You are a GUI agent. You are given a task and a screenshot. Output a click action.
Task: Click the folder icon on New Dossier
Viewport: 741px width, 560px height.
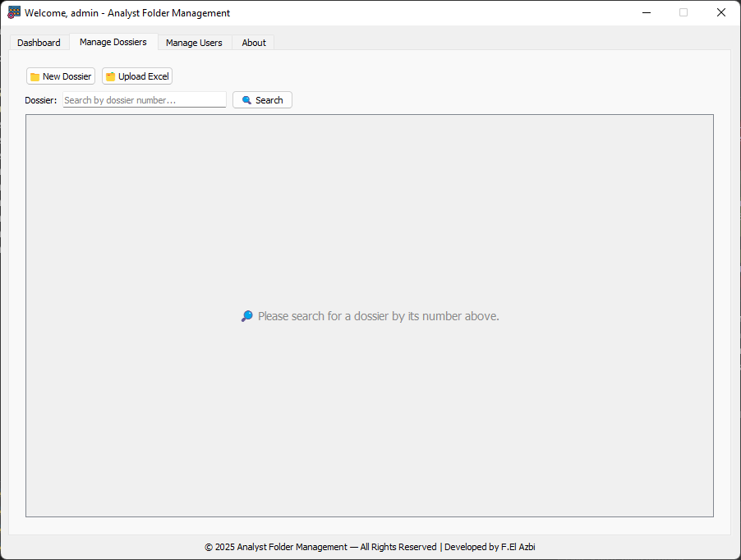pyautogui.click(x=35, y=77)
